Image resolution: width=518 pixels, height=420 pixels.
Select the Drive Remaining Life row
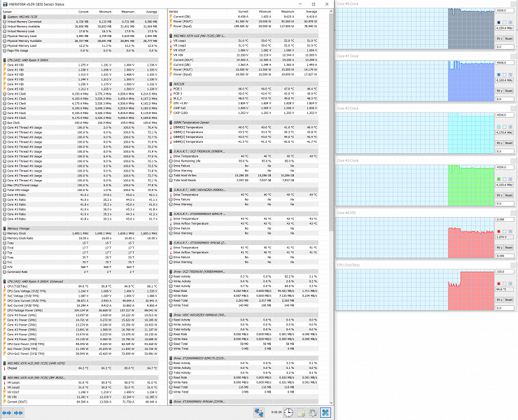pyautogui.click(x=244, y=161)
